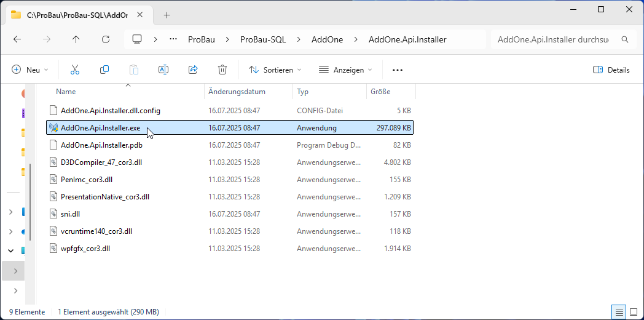Click the chevron after ProBau-SQL in breadcrumb

pos(298,39)
